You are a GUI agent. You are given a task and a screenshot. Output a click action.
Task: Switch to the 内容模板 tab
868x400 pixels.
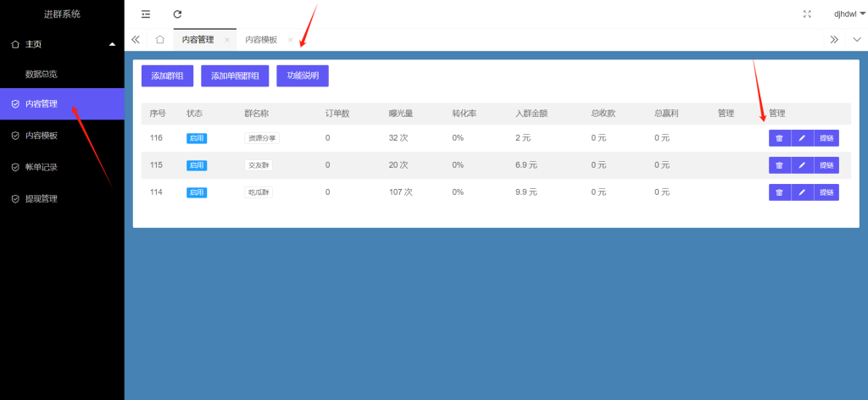click(x=261, y=40)
